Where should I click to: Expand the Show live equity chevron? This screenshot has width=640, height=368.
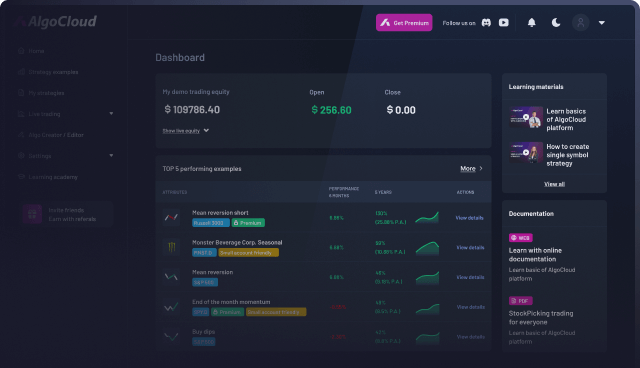click(206, 131)
